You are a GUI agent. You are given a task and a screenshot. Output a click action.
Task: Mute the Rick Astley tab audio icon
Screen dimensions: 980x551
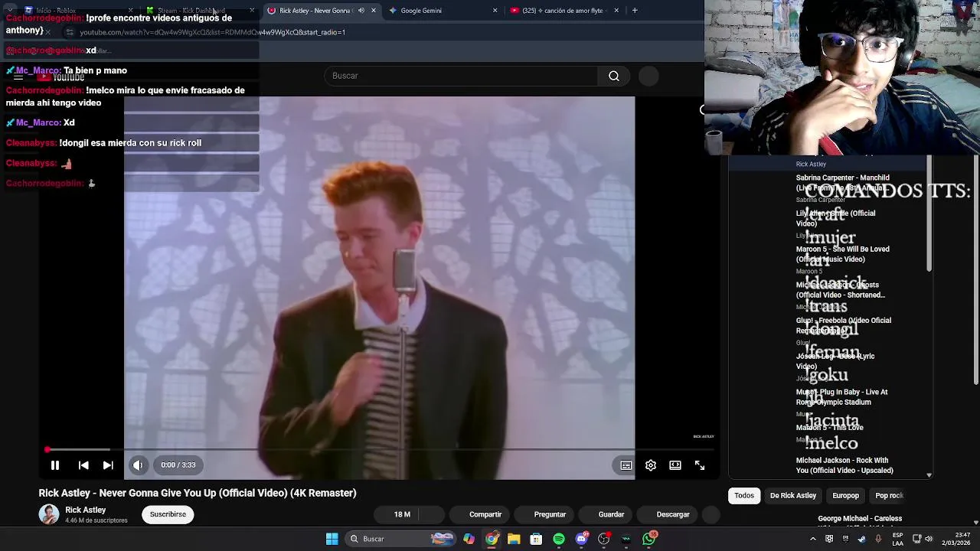(361, 11)
